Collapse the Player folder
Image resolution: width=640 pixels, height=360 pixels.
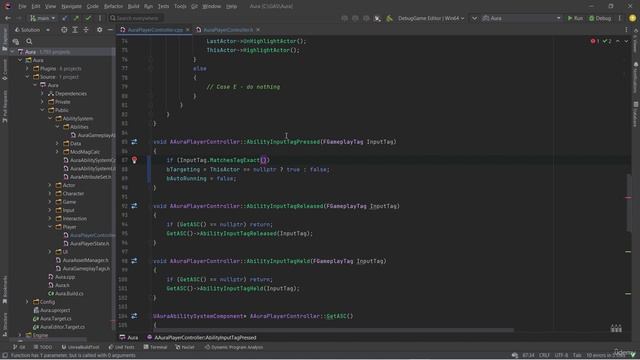pyautogui.click(x=50, y=227)
